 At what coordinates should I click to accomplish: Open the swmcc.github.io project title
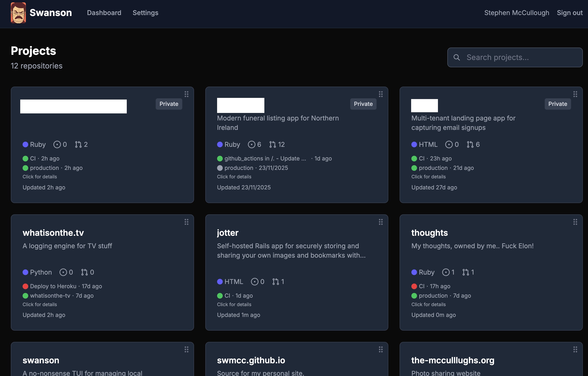(251, 360)
